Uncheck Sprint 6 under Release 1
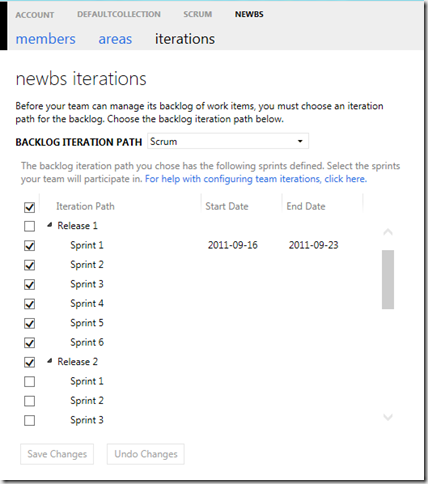Image resolution: width=428 pixels, height=484 pixels. pos(29,343)
